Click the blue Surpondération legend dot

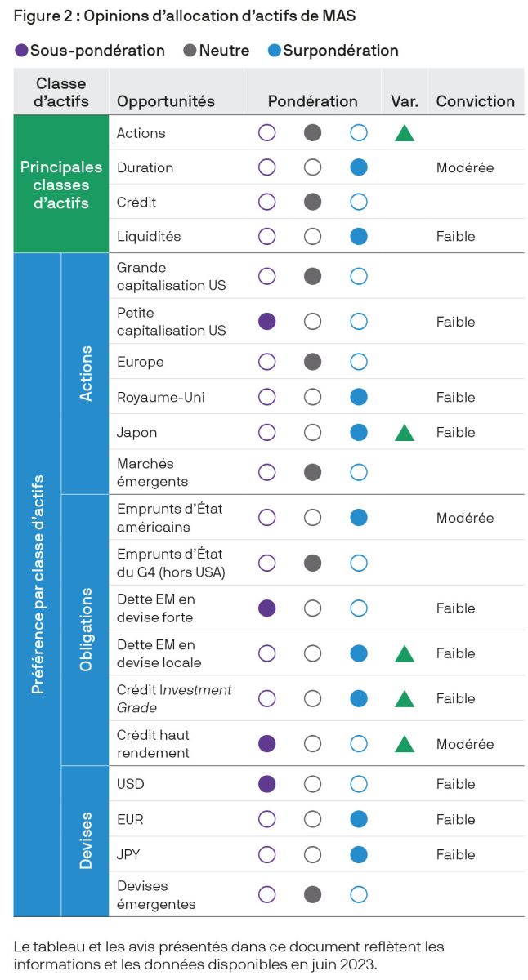click(275, 51)
